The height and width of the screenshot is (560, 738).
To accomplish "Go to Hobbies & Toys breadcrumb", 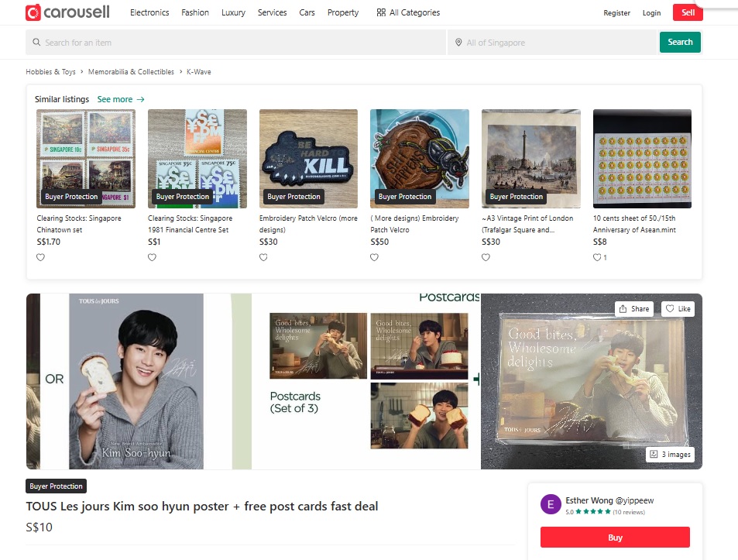I will point(51,71).
